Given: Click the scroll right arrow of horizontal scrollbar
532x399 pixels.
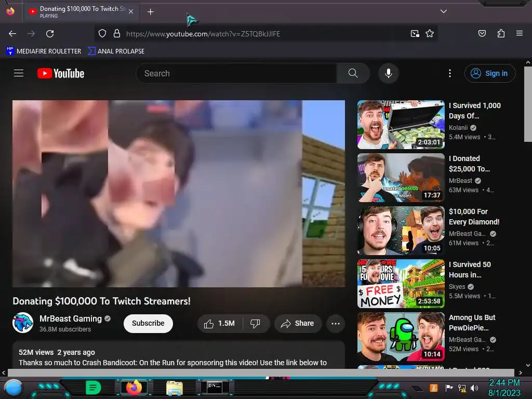Looking at the screenshot, I should click(520, 373).
